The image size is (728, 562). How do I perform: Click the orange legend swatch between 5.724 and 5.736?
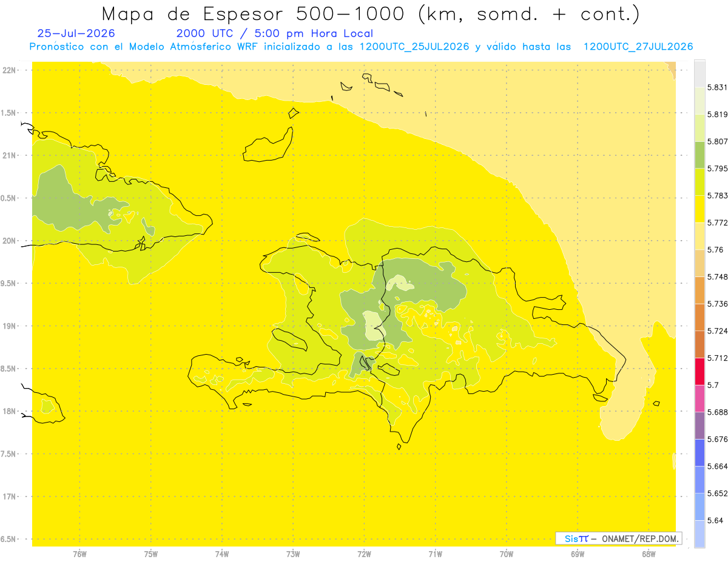click(x=699, y=317)
